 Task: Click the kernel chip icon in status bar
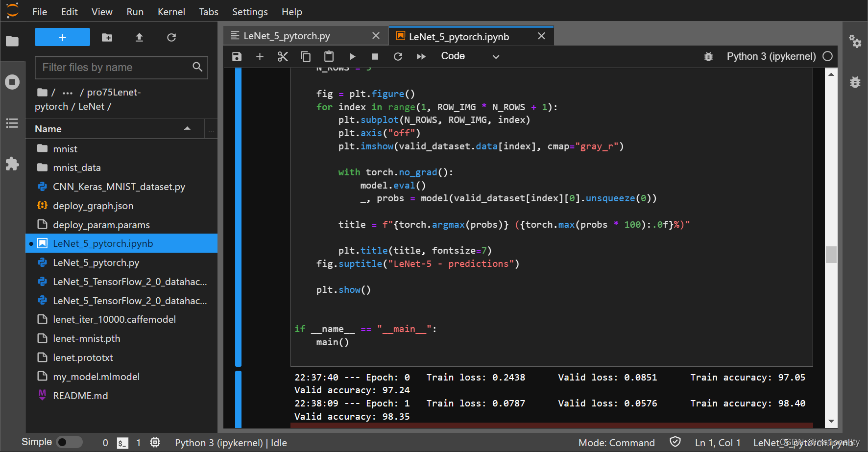(155, 442)
